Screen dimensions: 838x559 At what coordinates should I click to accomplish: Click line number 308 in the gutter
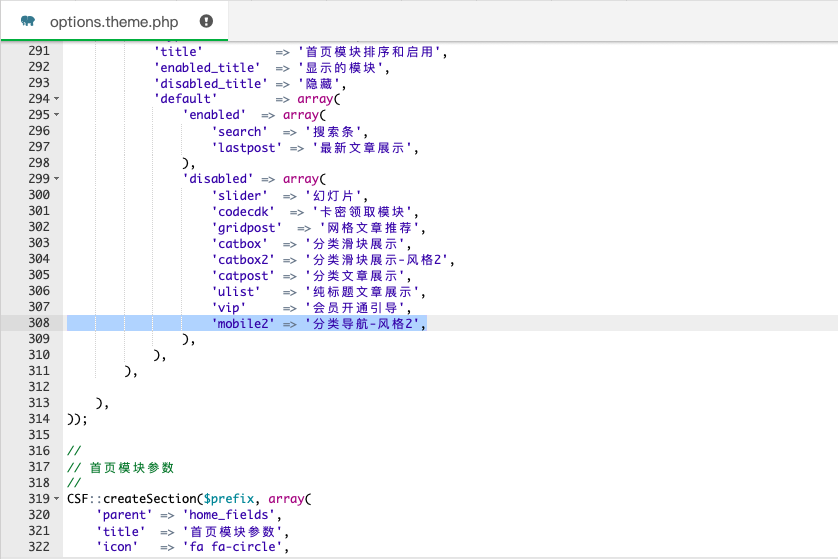(39, 323)
